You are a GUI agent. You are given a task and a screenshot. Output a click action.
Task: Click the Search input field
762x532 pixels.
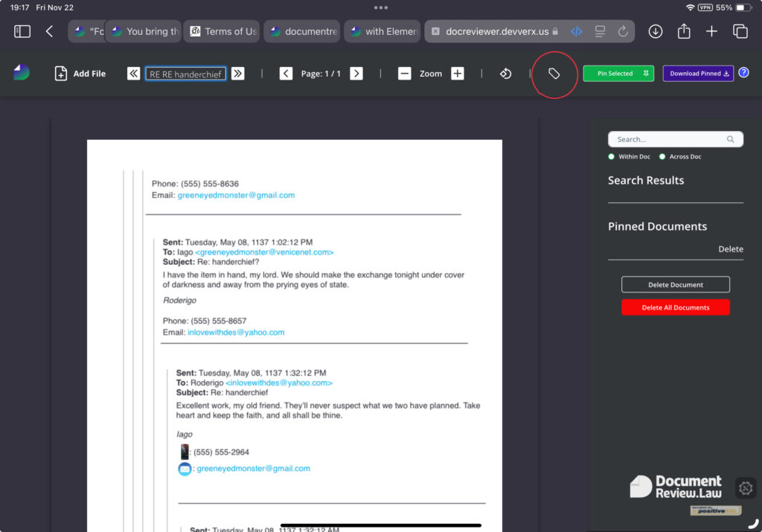point(670,139)
